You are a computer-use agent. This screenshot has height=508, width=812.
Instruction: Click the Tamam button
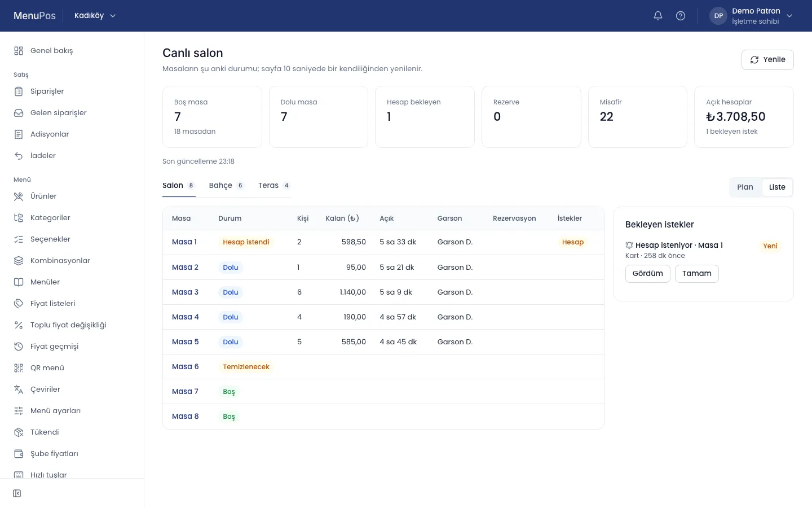(697, 274)
